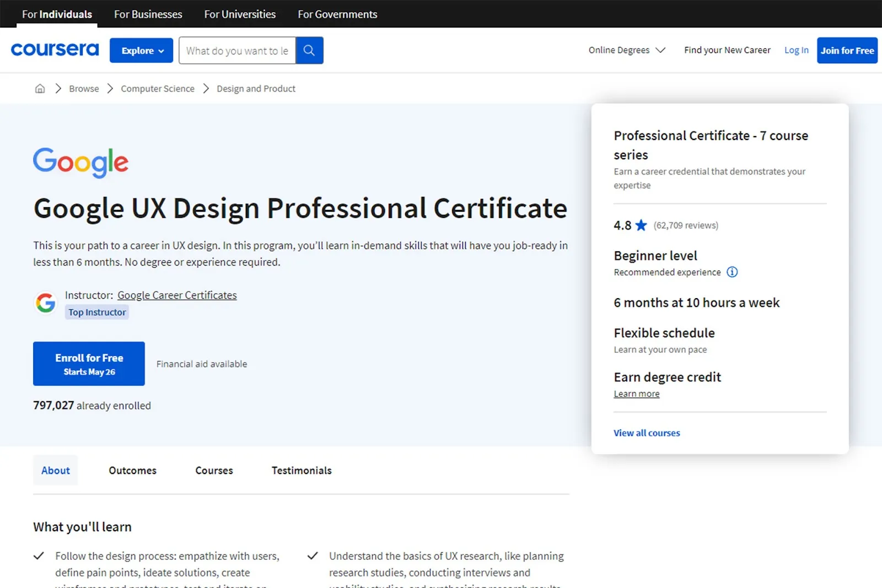This screenshot has width=882, height=588.
Task: Click the 62,709 reviews text
Action: tap(686, 225)
